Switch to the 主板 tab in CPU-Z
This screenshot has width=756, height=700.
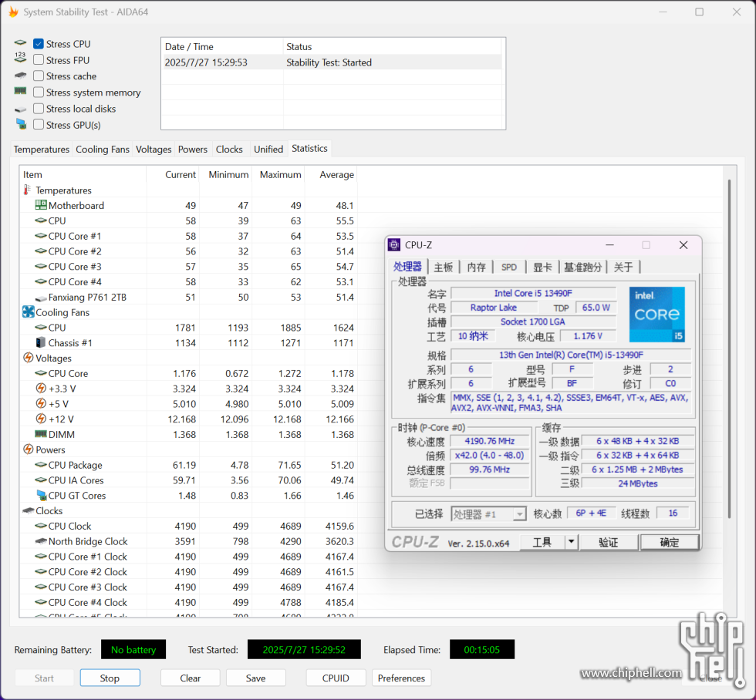(x=443, y=268)
